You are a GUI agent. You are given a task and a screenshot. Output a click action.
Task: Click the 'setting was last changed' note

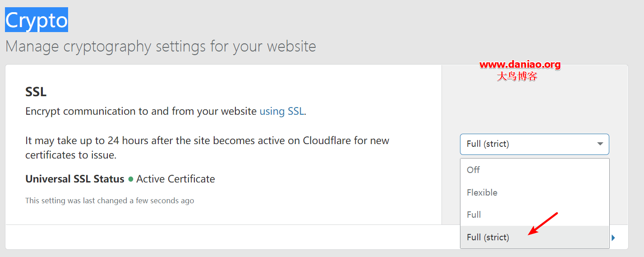coord(110,201)
